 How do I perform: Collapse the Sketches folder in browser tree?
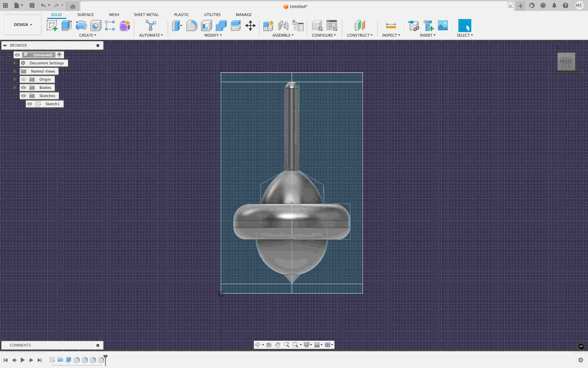point(15,96)
